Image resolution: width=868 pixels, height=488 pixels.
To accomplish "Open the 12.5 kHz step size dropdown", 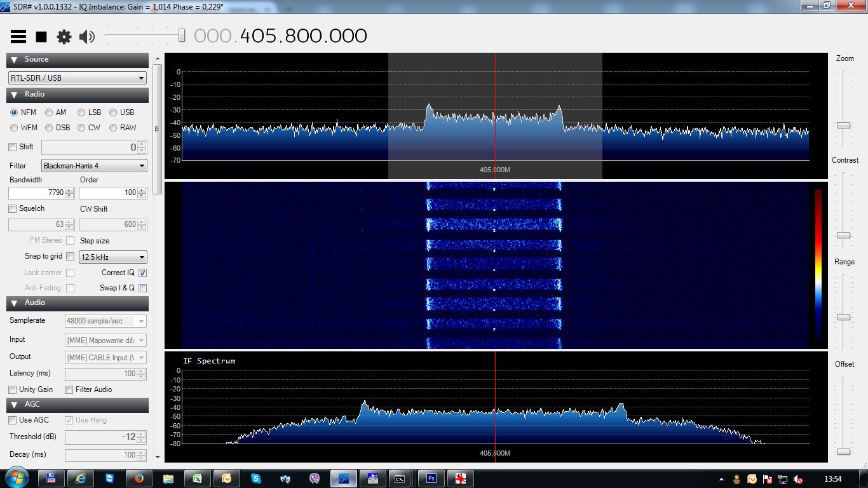I will (x=112, y=257).
